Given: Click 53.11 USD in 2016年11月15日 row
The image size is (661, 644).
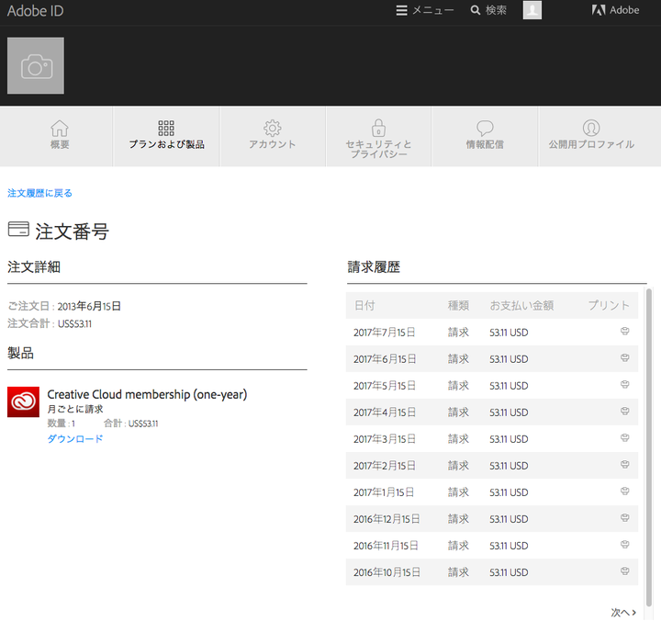Looking at the screenshot, I should coord(509,546).
